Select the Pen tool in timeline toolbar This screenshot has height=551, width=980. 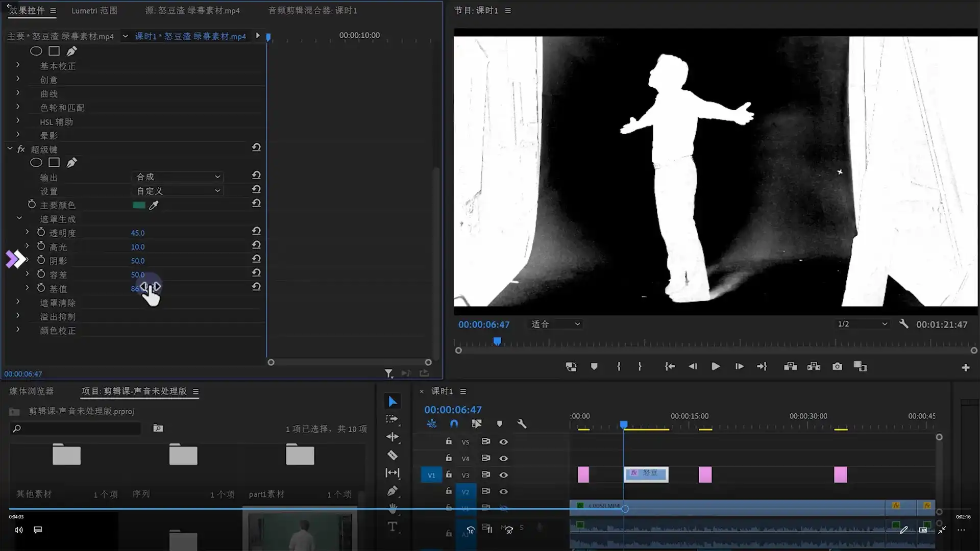click(392, 491)
